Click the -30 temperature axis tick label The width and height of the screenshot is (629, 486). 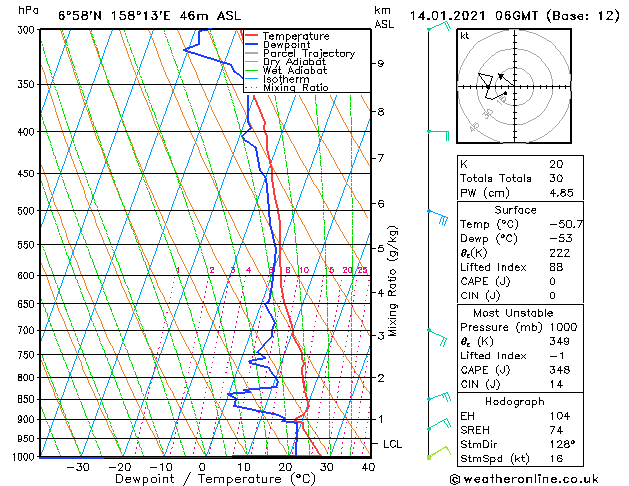coord(78,467)
